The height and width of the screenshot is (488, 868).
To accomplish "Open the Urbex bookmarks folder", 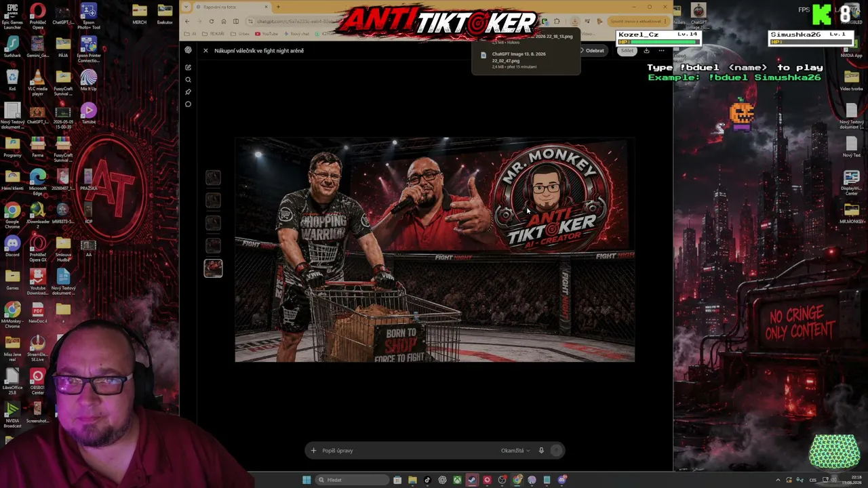I will [241, 34].
